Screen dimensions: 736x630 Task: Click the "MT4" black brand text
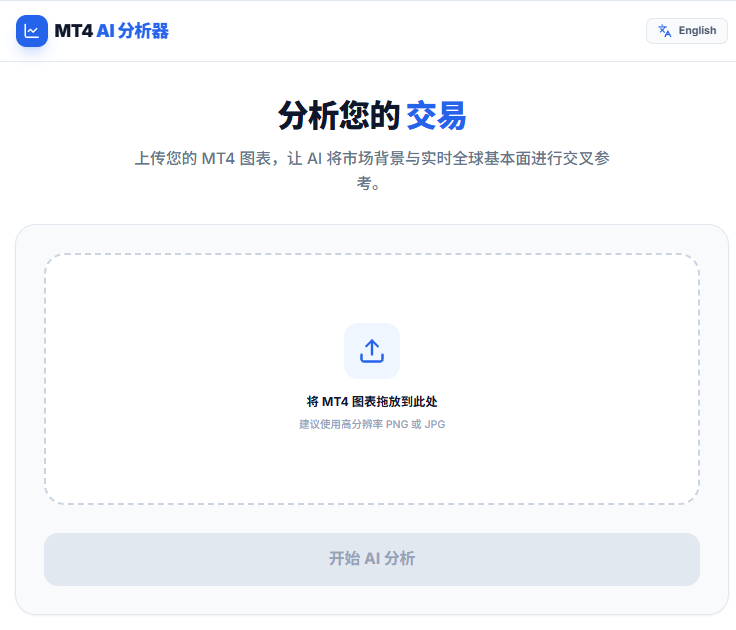pos(74,31)
